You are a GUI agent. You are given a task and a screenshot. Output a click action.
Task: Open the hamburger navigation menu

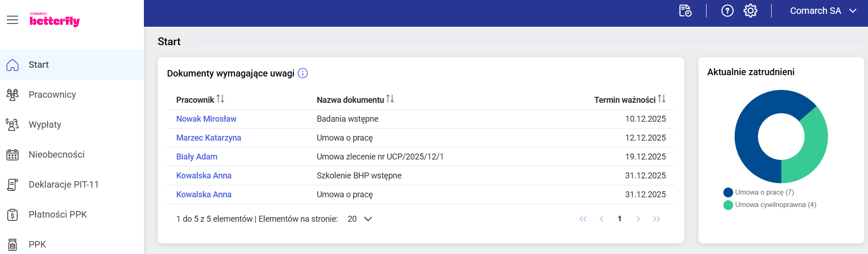coord(12,20)
